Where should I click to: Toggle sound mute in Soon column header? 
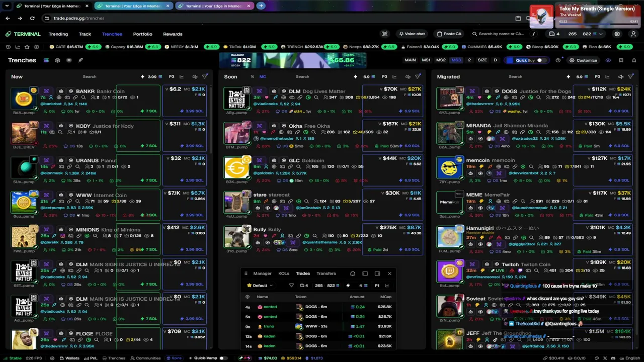pyautogui.click(x=408, y=76)
